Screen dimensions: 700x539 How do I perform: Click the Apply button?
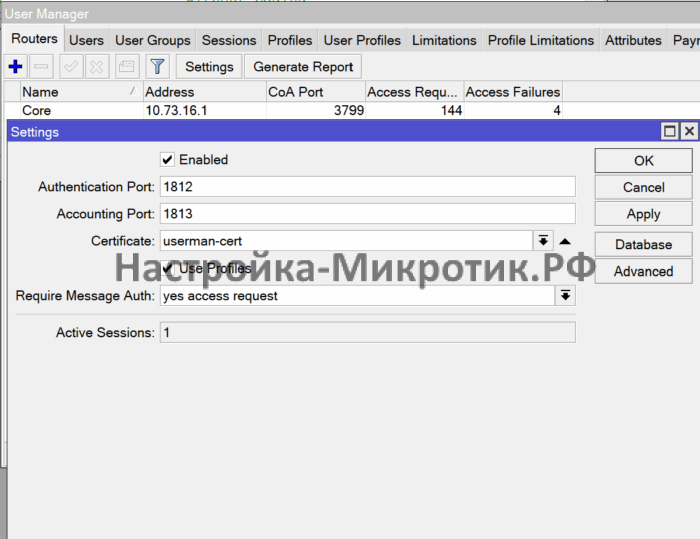point(643,214)
